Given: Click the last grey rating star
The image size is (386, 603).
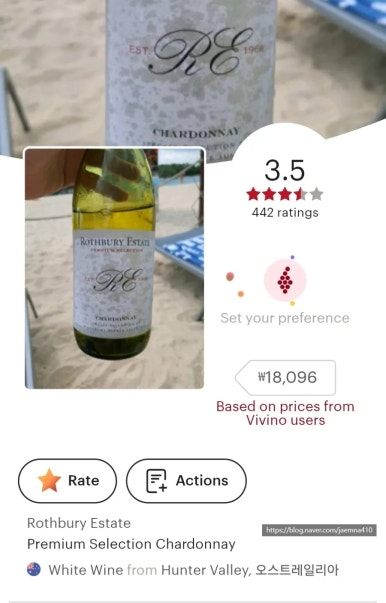Looking at the screenshot, I should pos(316,194).
